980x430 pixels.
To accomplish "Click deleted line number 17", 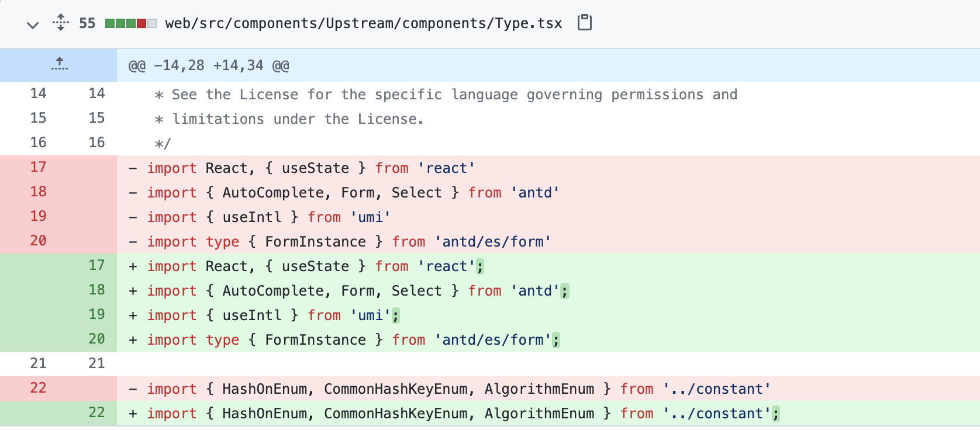I will coord(38,167).
